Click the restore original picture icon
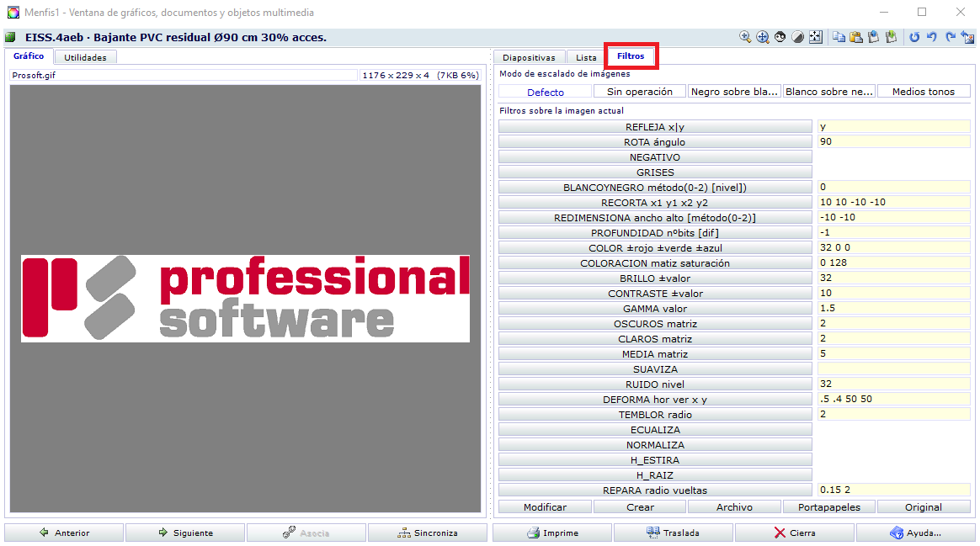Image resolution: width=980 pixels, height=546 pixels. coord(968,38)
